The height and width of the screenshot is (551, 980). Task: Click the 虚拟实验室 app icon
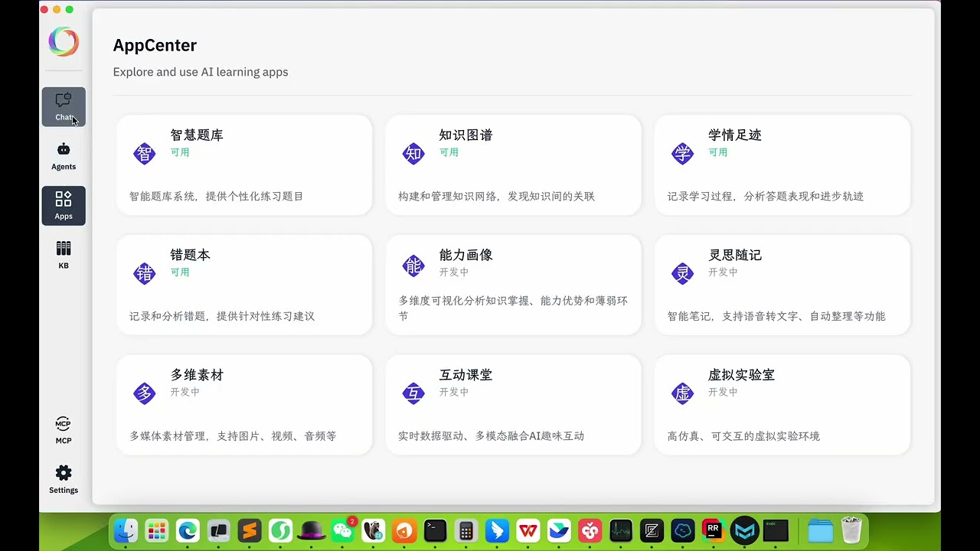coord(682,393)
